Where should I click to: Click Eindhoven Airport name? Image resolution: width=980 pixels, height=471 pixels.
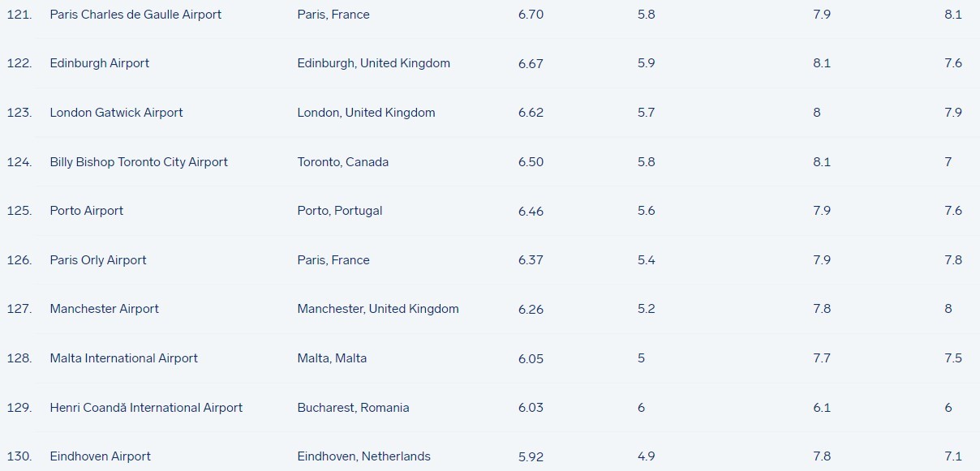click(101, 456)
